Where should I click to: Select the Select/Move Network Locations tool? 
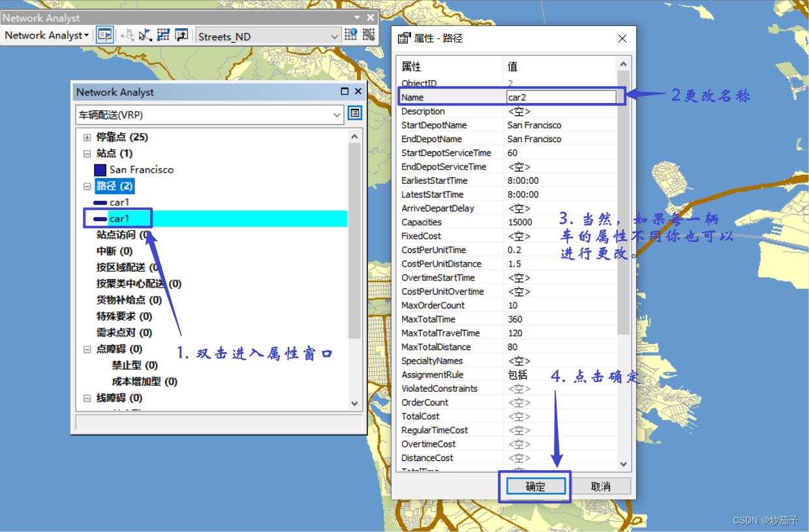point(144,35)
